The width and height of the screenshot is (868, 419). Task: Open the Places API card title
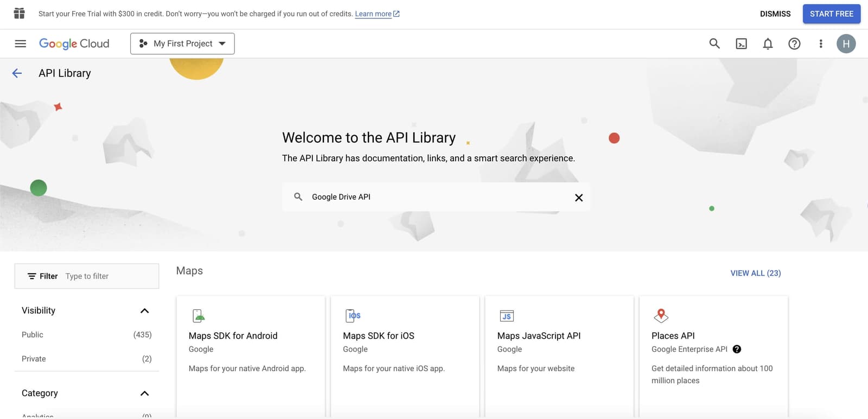point(673,336)
